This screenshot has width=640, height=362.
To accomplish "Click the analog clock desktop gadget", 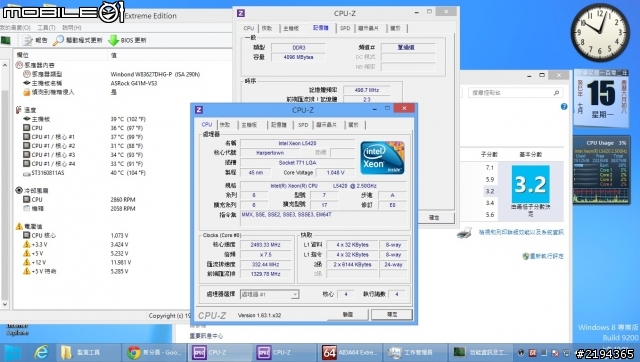I will tap(600, 32).
